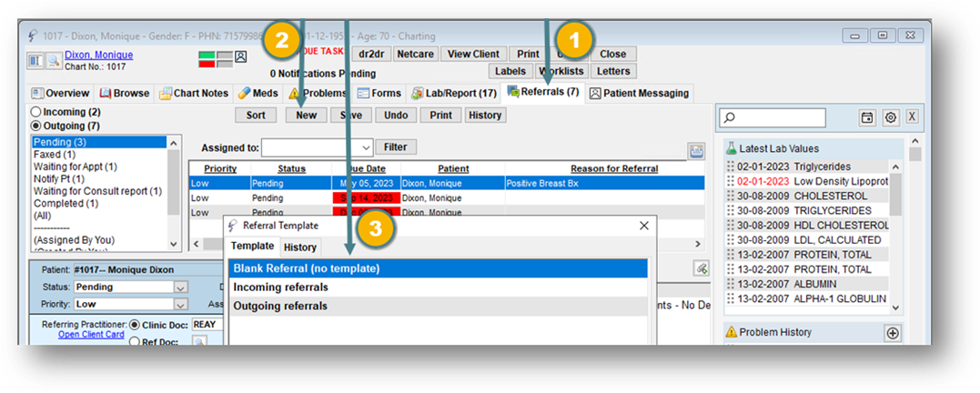The width and height of the screenshot is (980, 393).
Task: Click the Filter button
Action: point(396,147)
